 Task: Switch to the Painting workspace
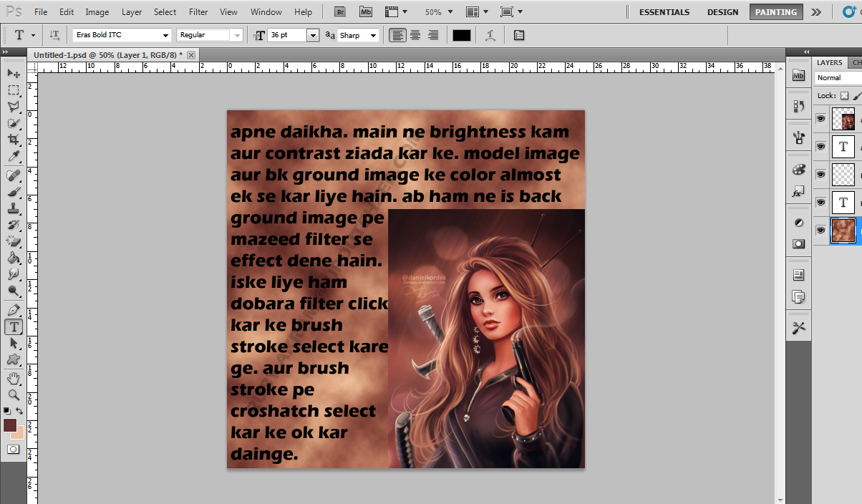click(x=776, y=12)
